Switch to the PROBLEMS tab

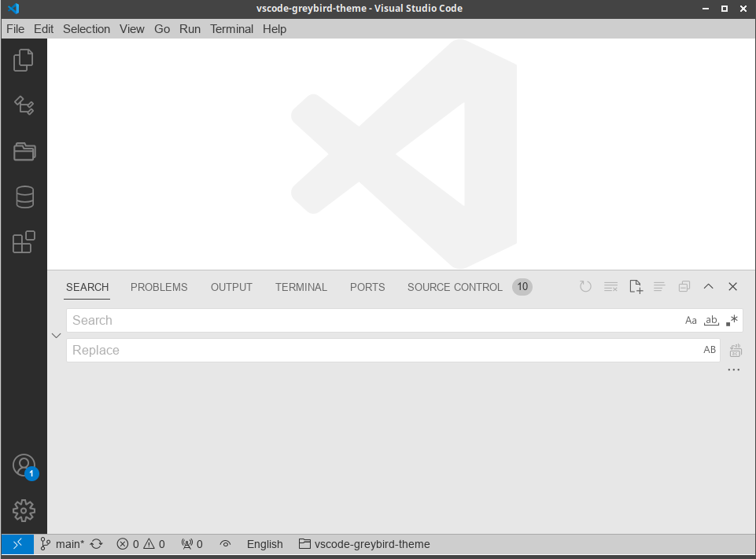tap(159, 287)
